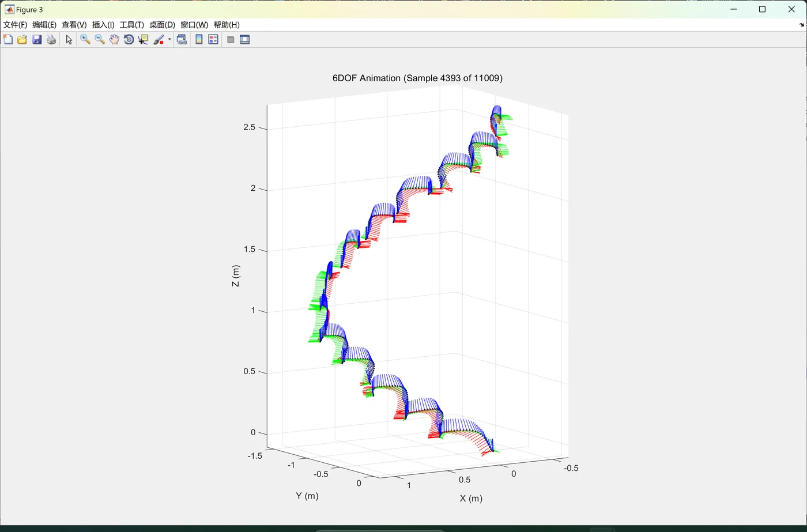
Task: Click the MATLAB icon in the title bar
Action: 9,9
